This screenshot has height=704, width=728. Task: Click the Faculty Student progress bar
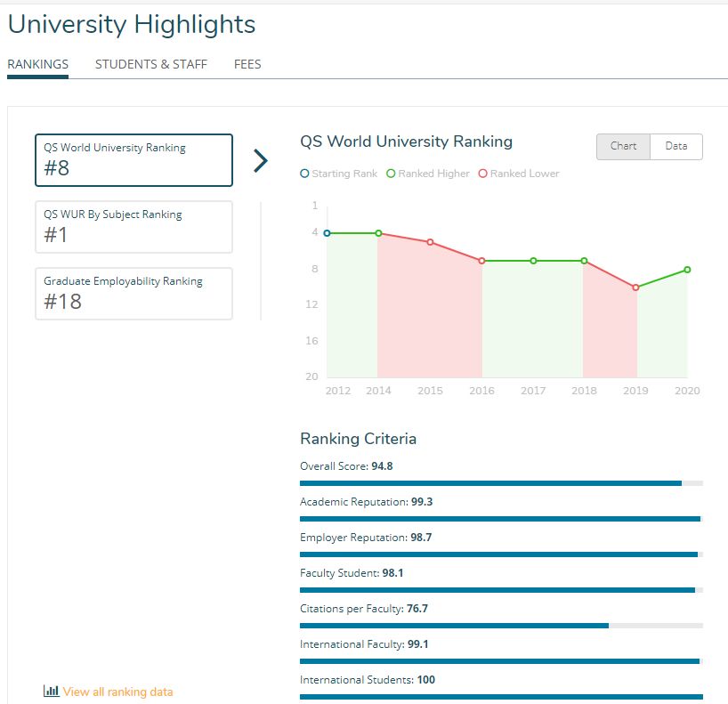coord(501,590)
